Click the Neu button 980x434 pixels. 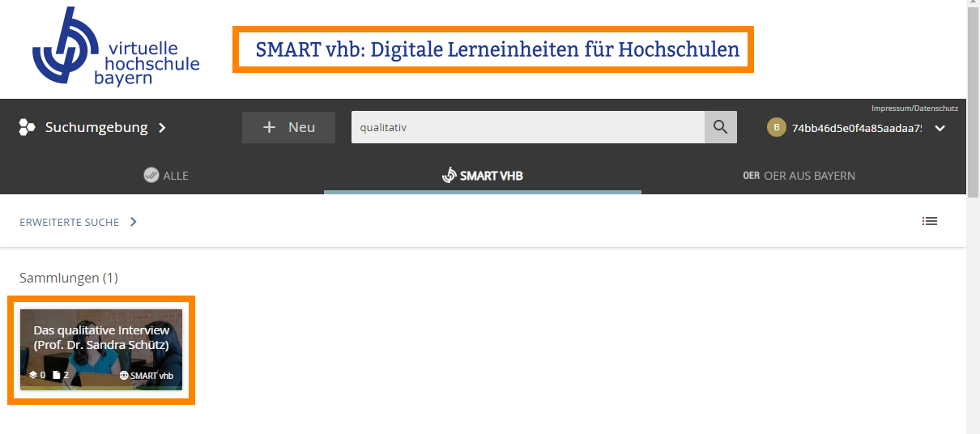[x=288, y=127]
